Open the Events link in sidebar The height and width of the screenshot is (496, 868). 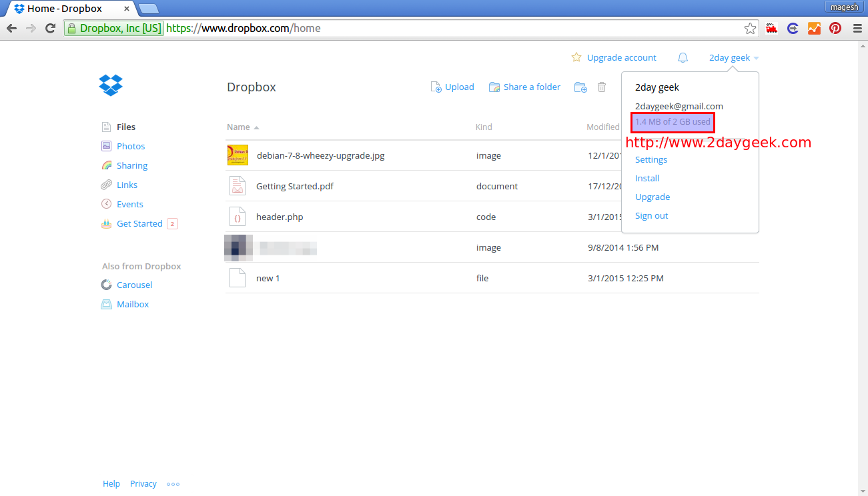130,204
